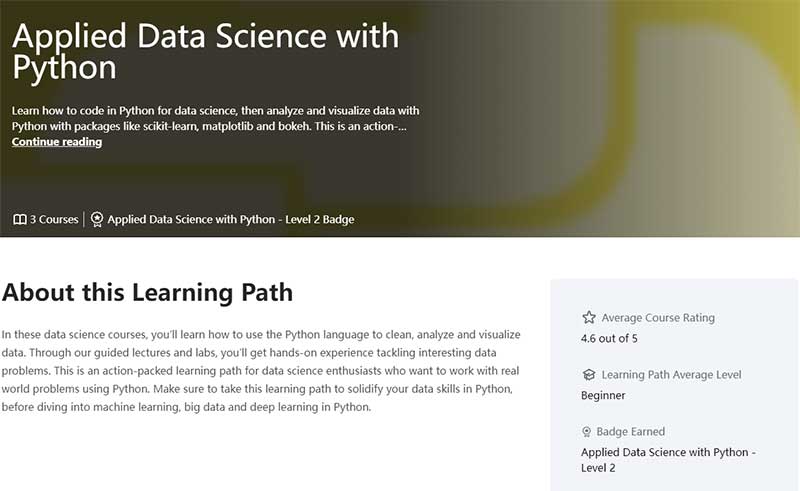Click the star icon for Average Course Rating
Screen dimensions: 800x491
tap(588, 318)
